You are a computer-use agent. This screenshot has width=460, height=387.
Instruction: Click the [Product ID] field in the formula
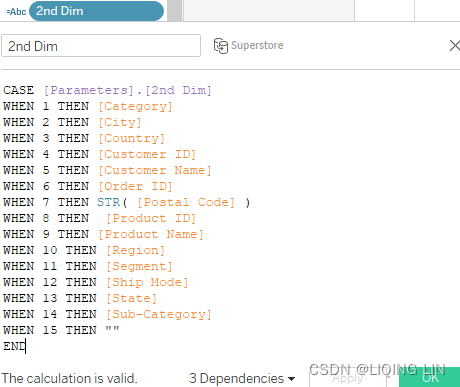click(151, 218)
